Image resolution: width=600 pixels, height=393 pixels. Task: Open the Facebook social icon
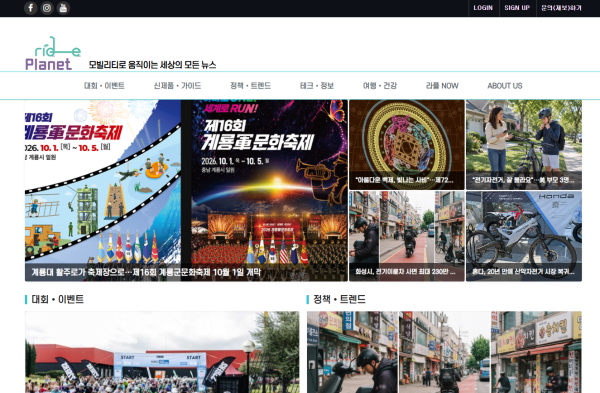tap(31, 8)
